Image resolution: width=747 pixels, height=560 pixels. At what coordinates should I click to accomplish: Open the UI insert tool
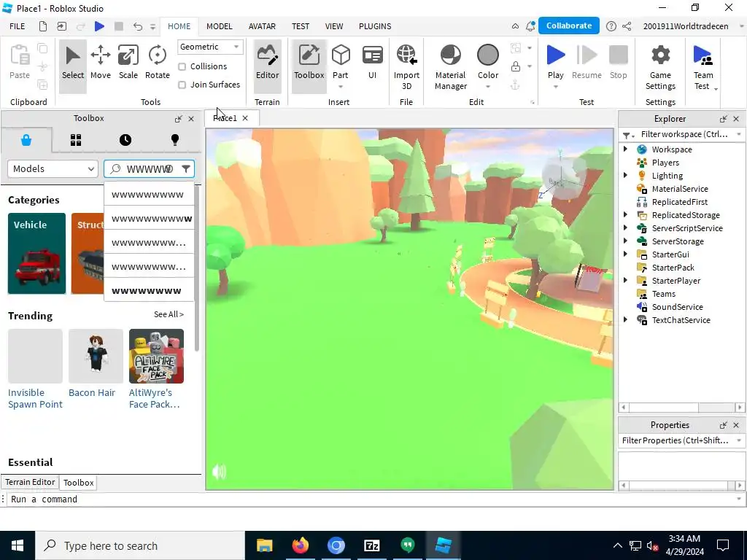click(x=373, y=63)
